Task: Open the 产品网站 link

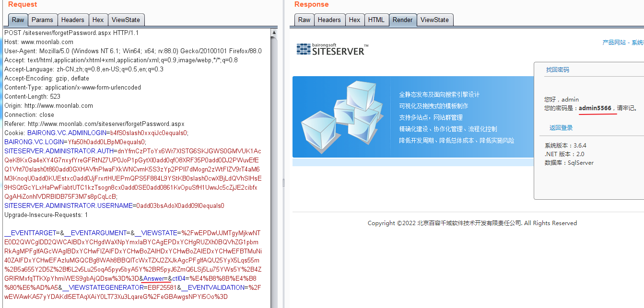Action: [x=614, y=43]
